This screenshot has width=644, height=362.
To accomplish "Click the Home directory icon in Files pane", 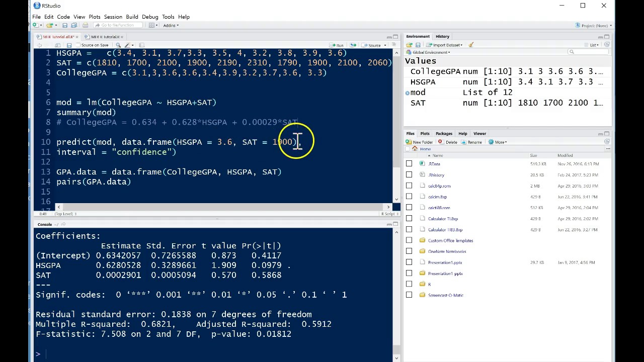I will 415,149.
